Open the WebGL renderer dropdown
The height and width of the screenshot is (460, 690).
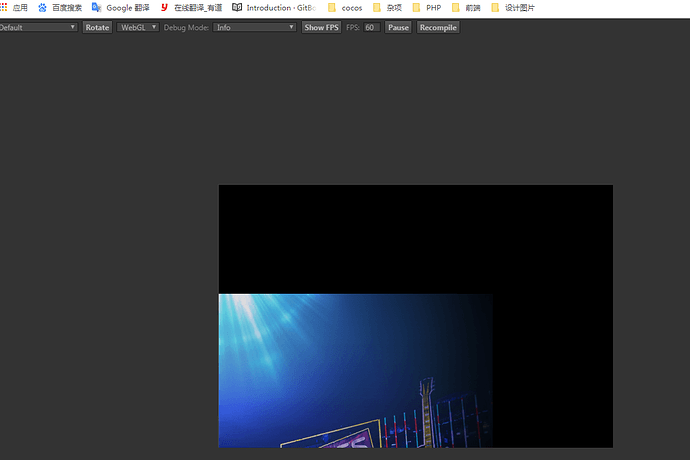138,27
